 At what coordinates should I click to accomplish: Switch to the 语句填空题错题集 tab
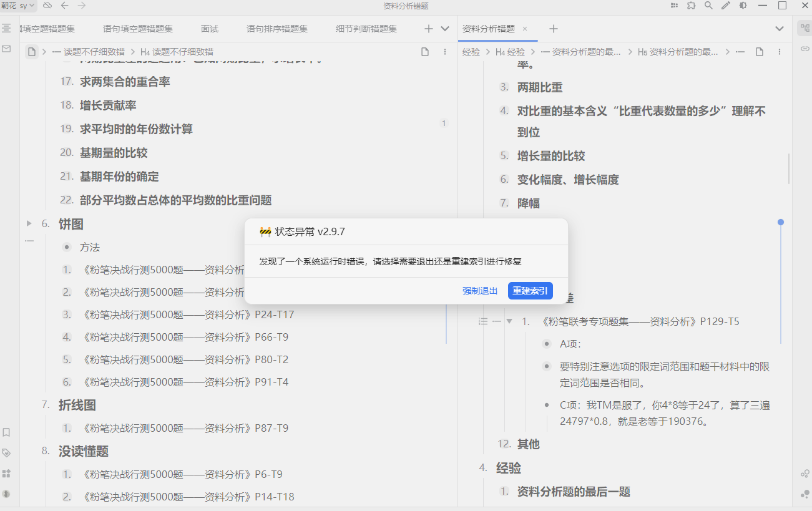(x=138, y=29)
